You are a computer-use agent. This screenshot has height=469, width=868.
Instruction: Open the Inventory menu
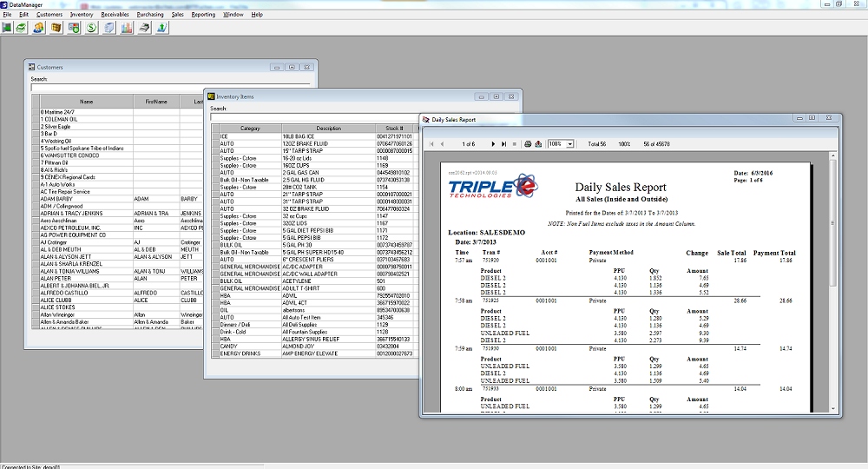(82, 15)
